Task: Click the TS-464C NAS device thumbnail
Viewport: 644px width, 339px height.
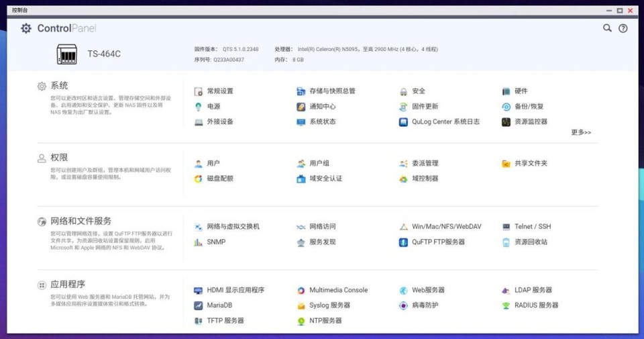Action: coord(66,54)
